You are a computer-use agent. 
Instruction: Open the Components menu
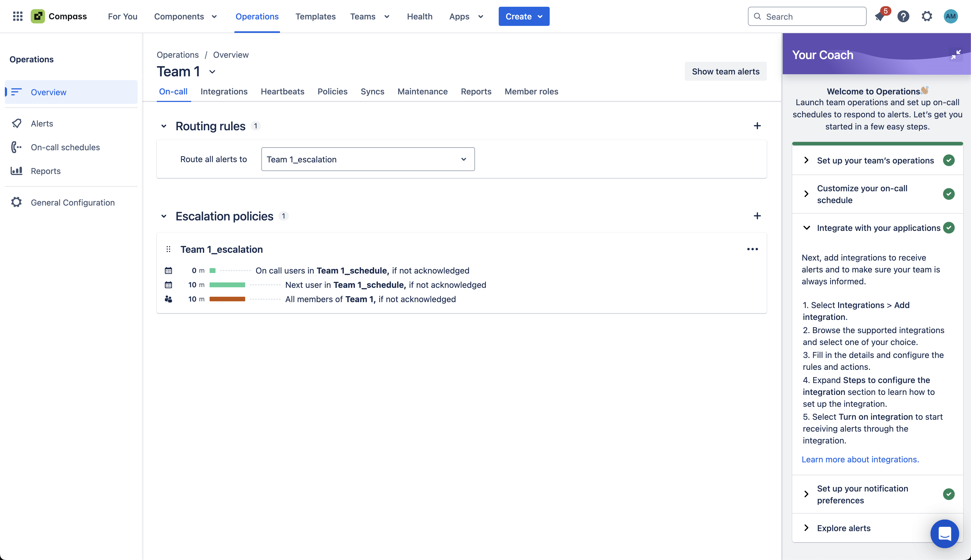tap(186, 16)
